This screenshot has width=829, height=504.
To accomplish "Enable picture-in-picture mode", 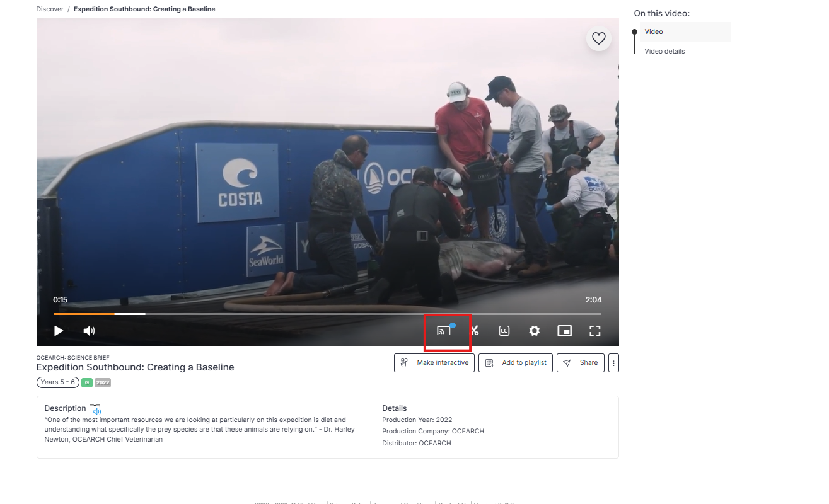I will pyautogui.click(x=565, y=331).
